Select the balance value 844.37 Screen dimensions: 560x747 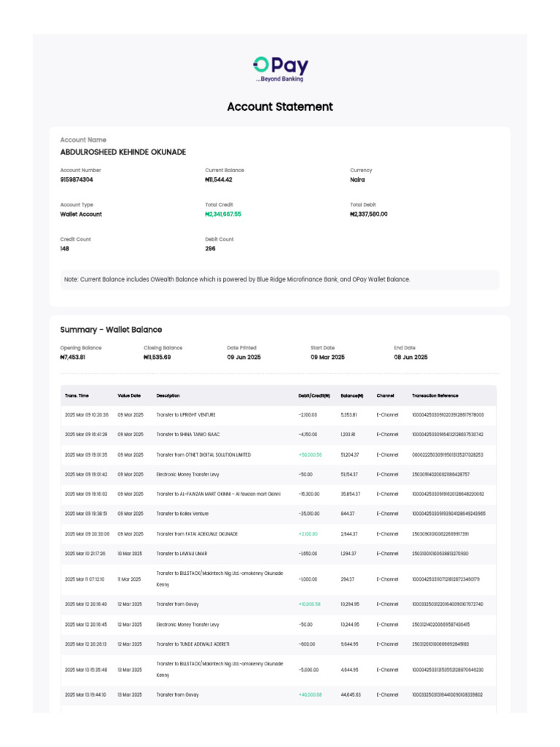[x=348, y=514]
